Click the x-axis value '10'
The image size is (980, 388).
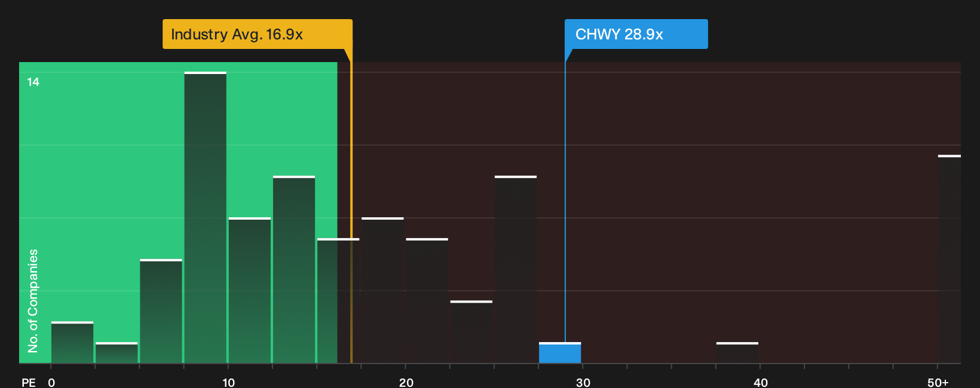(x=229, y=383)
